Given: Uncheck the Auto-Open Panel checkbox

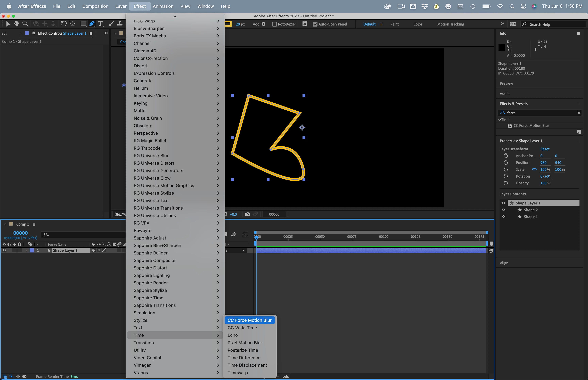Looking at the screenshot, I should 315,24.
